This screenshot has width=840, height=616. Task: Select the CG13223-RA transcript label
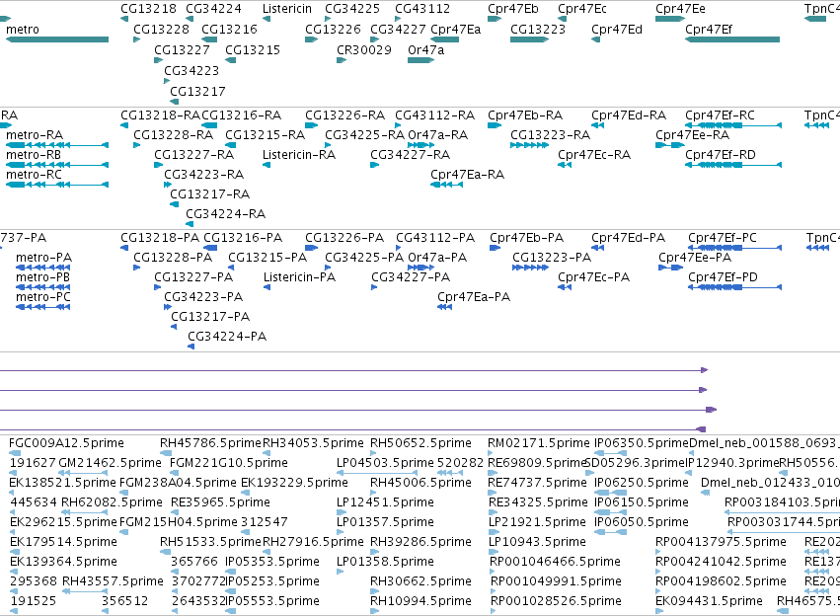tap(551, 135)
